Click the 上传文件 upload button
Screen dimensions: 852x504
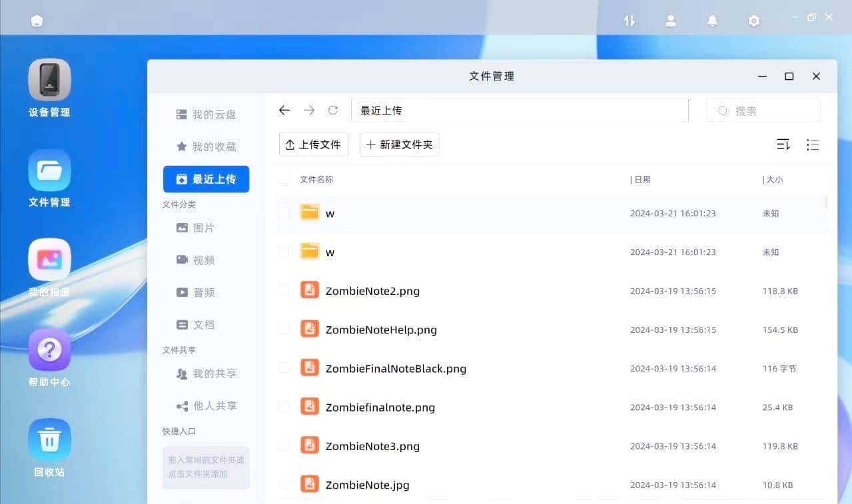tap(313, 144)
